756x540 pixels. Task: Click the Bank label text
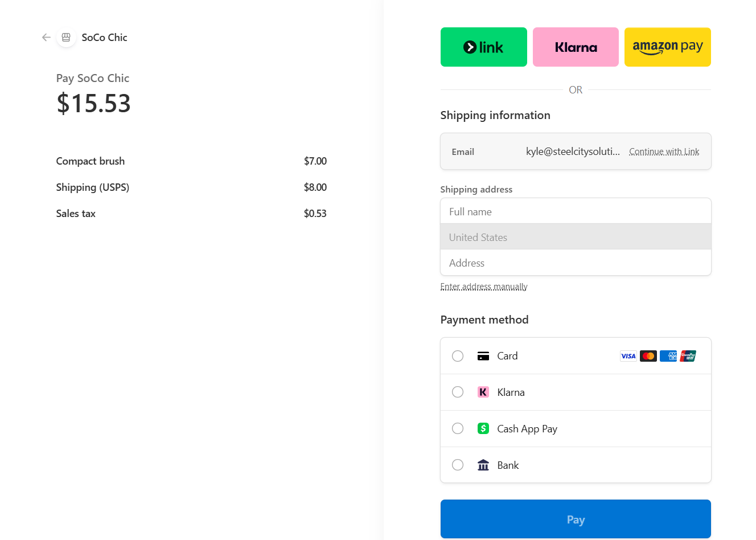(508, 465)
